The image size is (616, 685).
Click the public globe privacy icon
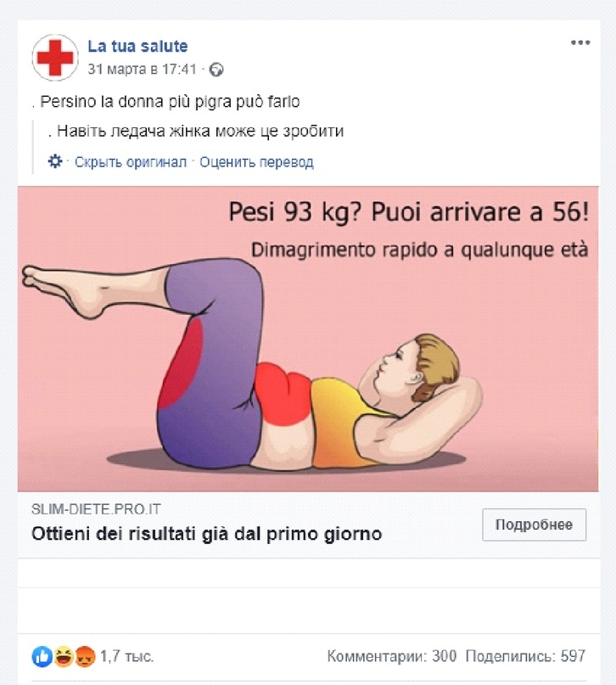pos(216,70)
